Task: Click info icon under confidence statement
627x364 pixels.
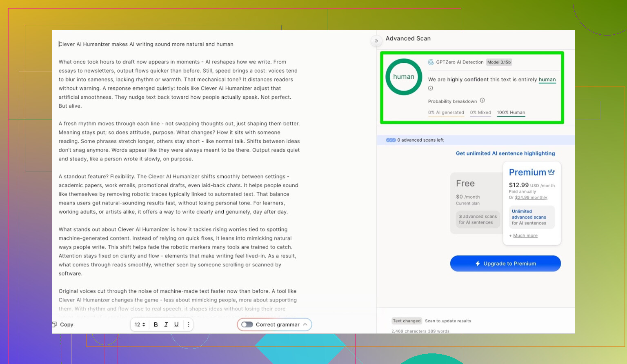Action: pyautogui.click(x=430, y=88)
